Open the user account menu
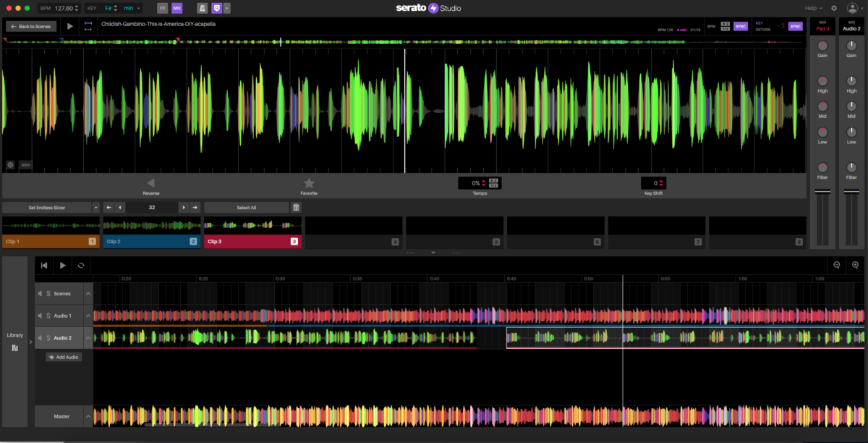Viewport: 868px width, 443px height. [x=854, y=8]
